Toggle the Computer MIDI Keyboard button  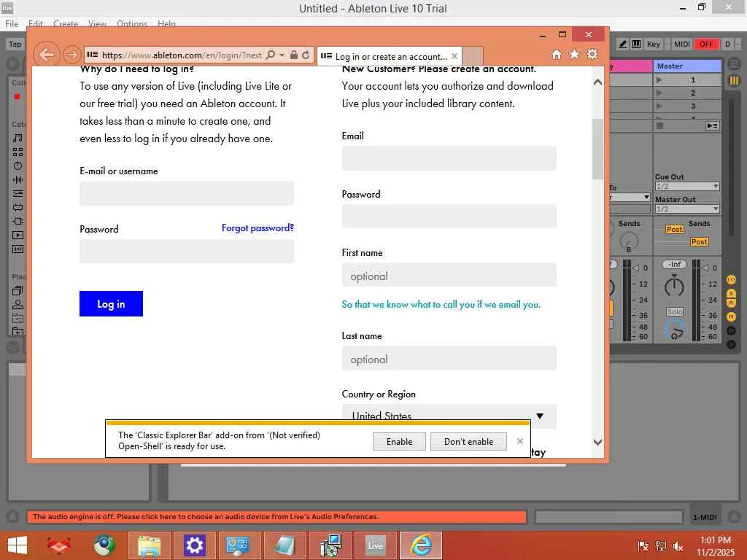636,44
